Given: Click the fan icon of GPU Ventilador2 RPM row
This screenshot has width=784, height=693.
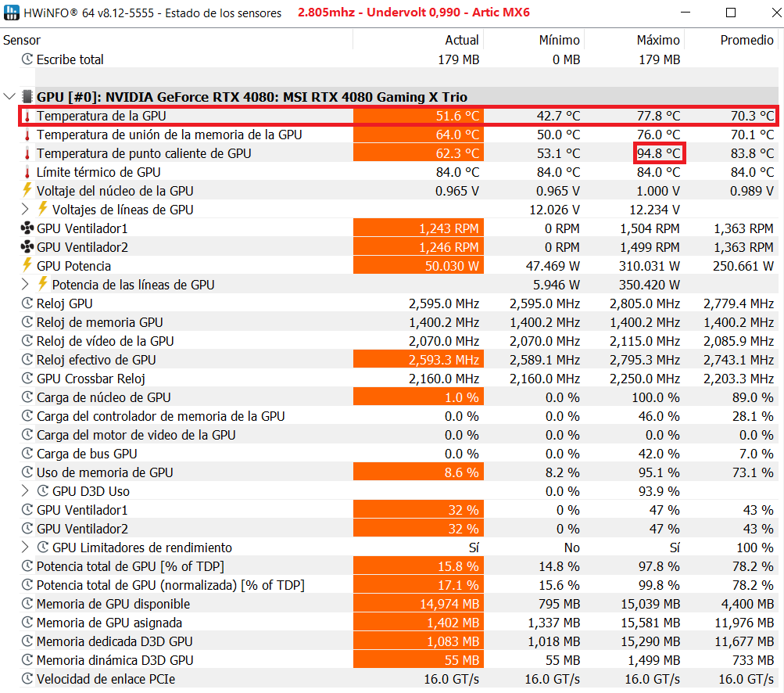Looking at the screenshot, I should click(27, 246).
